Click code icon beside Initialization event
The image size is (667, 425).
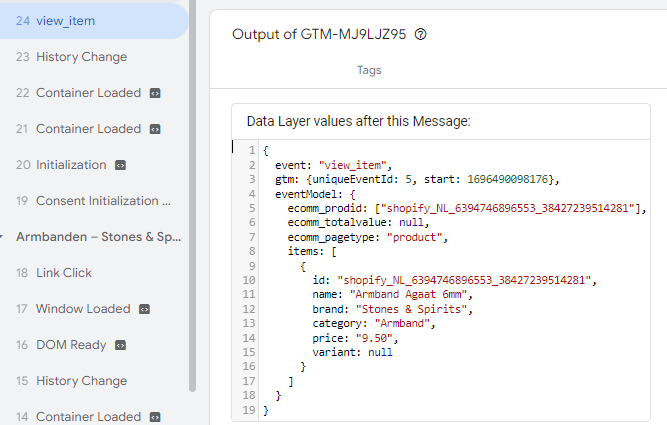pyautogui.click(x=120, y=165)
